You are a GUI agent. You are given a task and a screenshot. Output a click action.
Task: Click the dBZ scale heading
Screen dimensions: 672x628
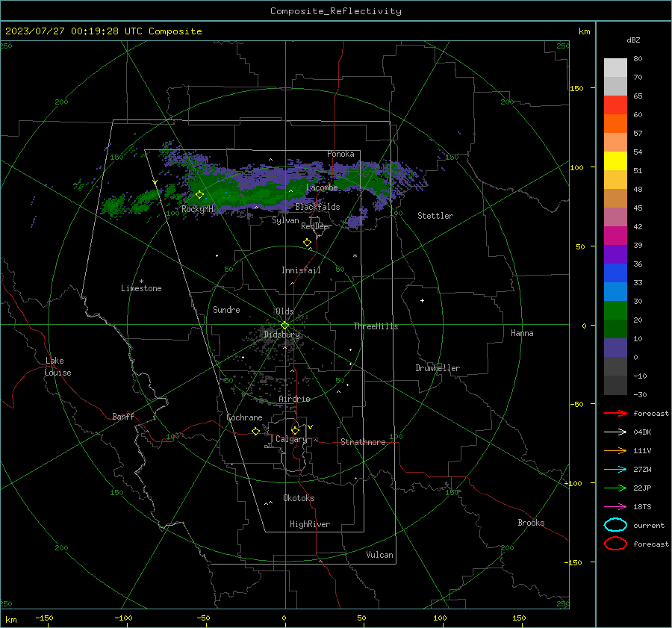(633, 40)
